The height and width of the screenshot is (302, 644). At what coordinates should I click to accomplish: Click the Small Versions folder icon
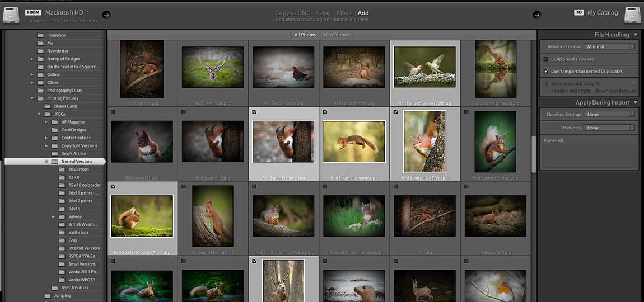(62, 264)
